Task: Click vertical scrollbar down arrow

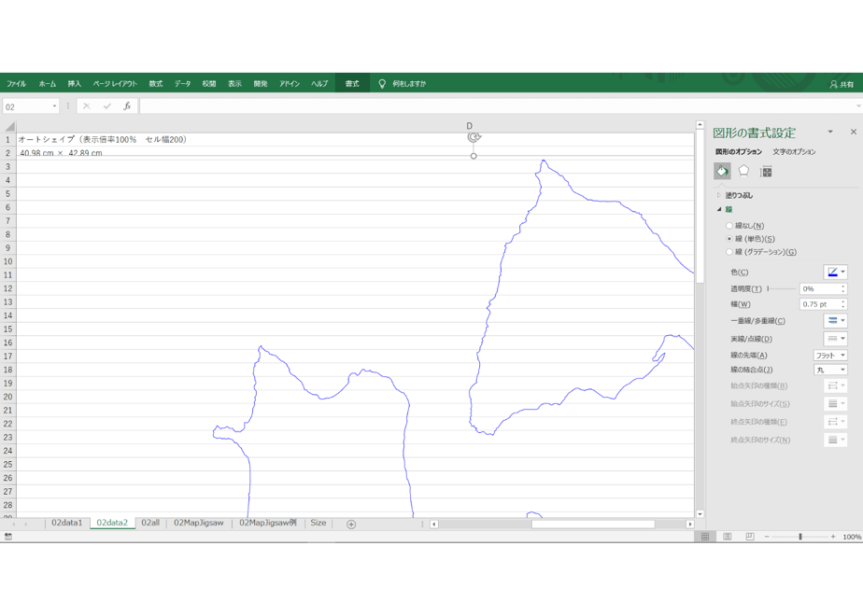Action: tap(700, 513)
